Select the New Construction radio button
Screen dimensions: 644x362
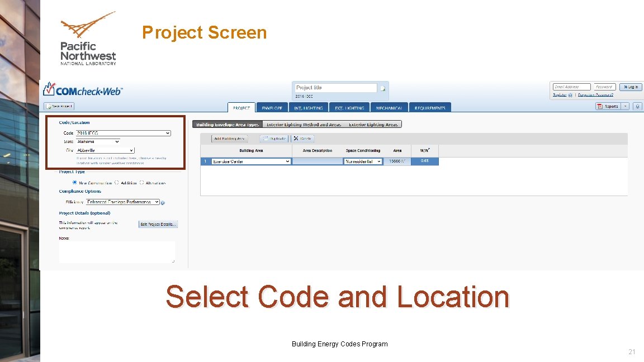coord(74,183)
